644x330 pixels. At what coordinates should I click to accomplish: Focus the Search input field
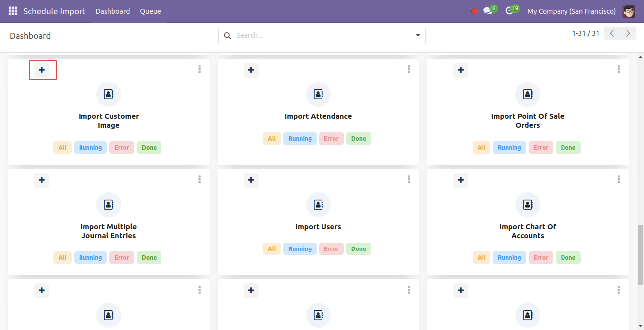(x=322, y=35)
